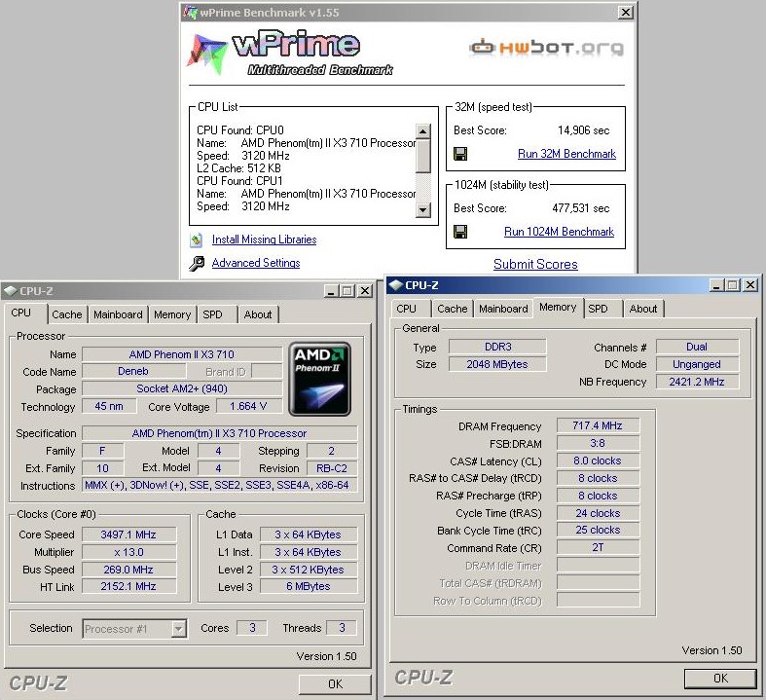Click the Install Missing Libraries icon

197,239
